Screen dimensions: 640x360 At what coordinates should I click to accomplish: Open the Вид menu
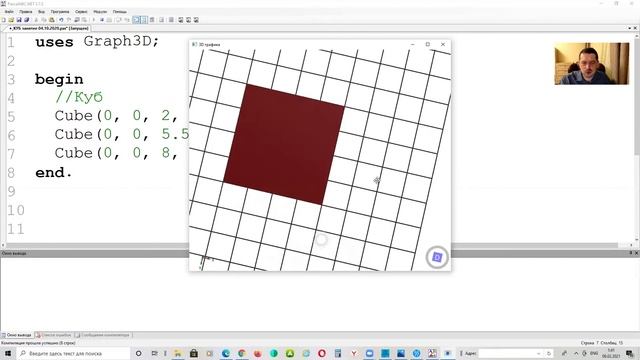(x=41, y=12)
